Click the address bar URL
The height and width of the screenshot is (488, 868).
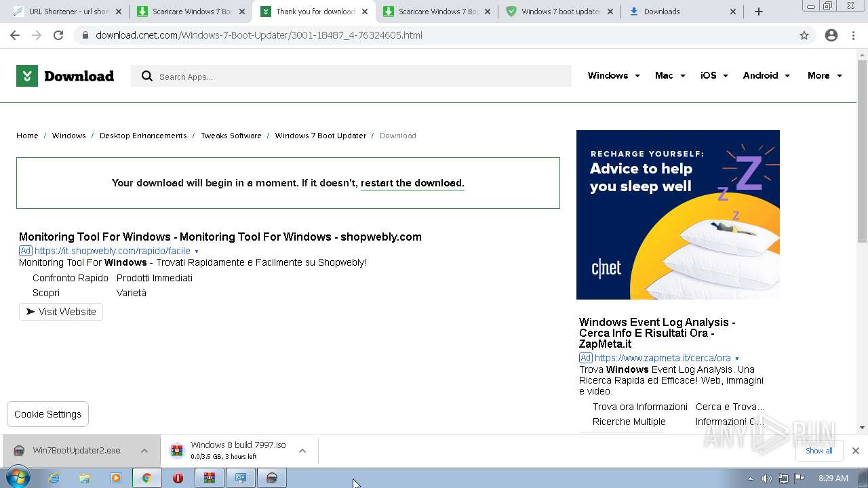click(259, 35)
